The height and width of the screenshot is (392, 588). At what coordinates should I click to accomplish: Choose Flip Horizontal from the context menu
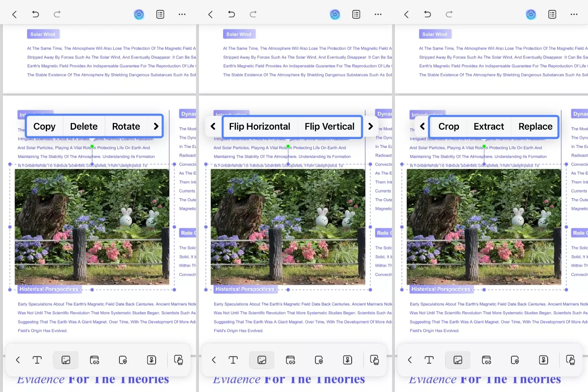point(259,126)
